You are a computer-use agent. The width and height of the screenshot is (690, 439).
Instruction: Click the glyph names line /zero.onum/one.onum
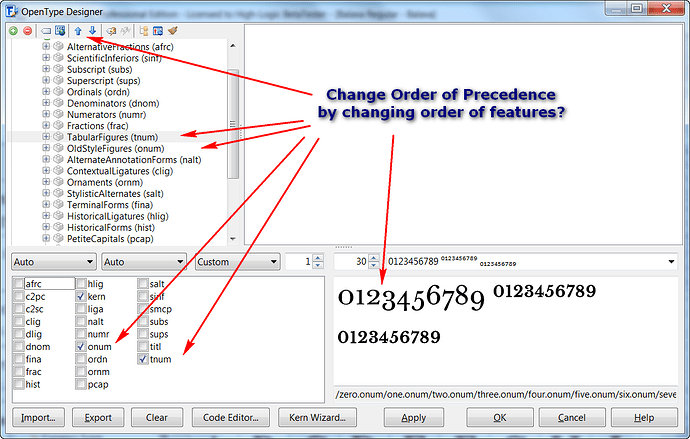click(505, 395)
